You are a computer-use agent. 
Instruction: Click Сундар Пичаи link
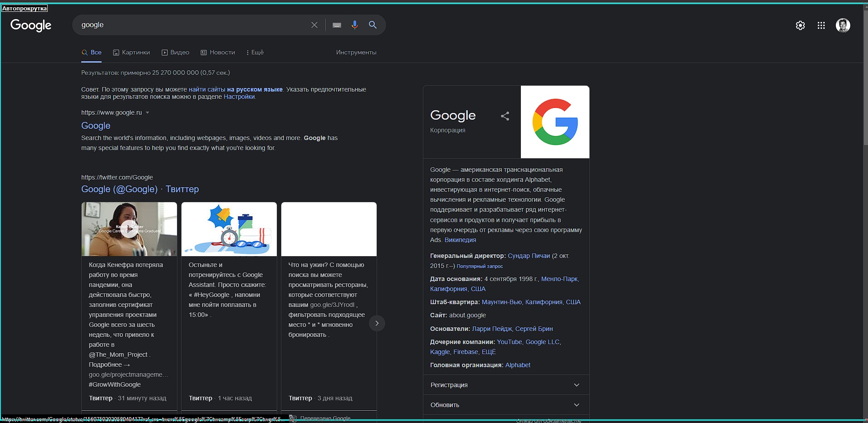pyautogui.click(x=529, y=256)
